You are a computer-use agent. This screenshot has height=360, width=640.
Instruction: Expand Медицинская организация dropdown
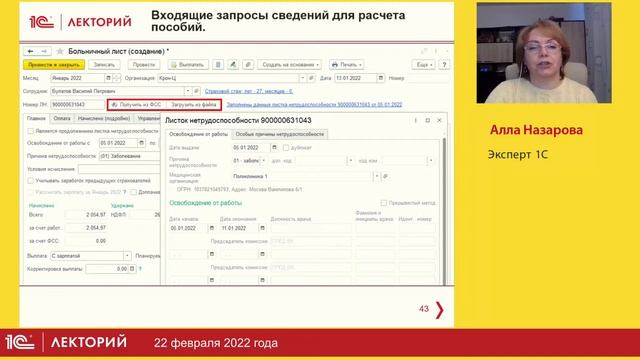pyautogui.click(x=376, y=176)
